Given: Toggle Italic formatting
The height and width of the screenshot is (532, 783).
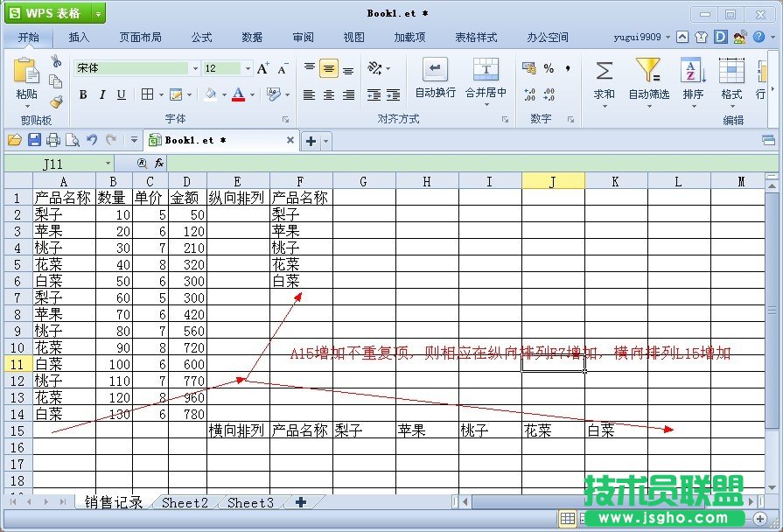Looking at the screenshot, I should (x=103, y=94).
